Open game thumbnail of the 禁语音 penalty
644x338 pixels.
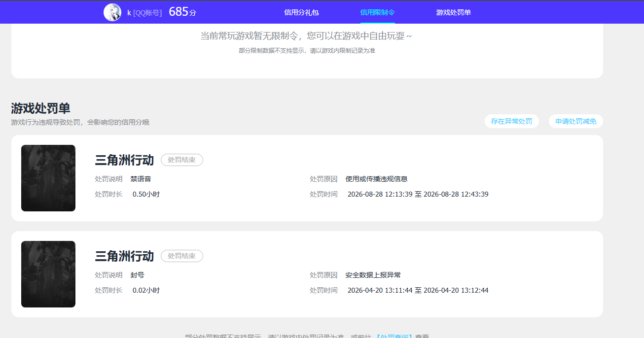pyautogui.click(x=48, y=178)
